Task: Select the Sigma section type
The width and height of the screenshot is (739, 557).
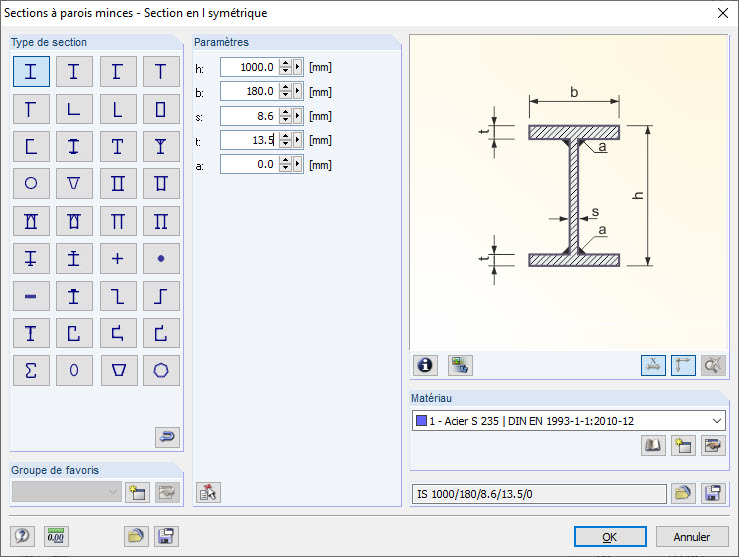Action: click(x=31, y=370)
